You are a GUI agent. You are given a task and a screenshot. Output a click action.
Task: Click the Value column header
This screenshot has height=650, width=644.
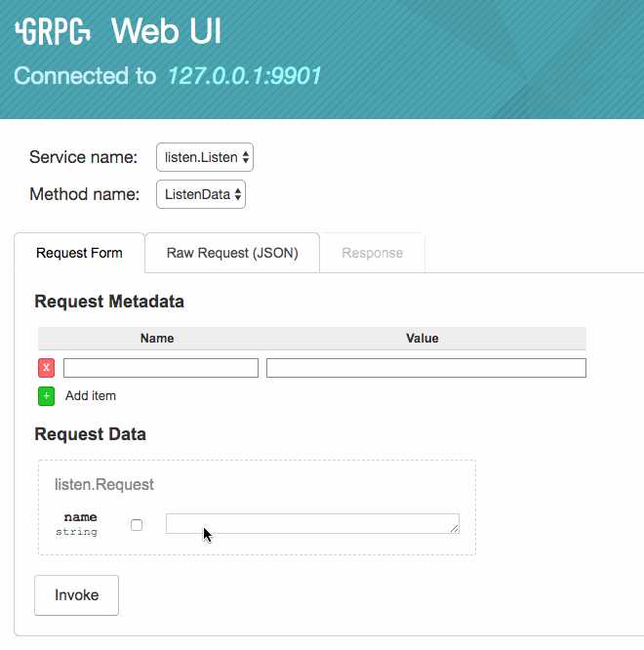pyautogui.click(x=422, y=339)
